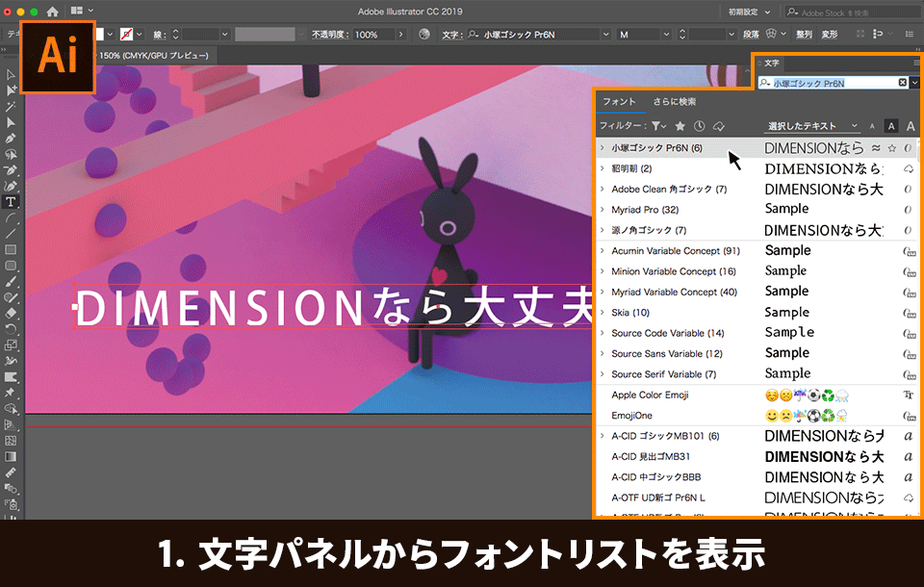Favorite 小塚ゴシック Pr6N with the star
The width and height of the screenshot is (924, 587).
892,148
